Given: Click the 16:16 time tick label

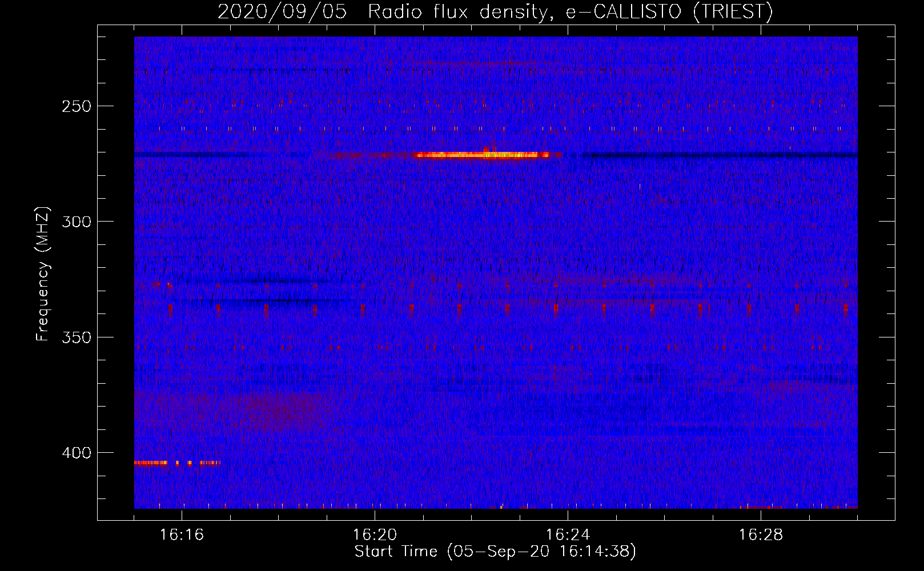Looking at the screenshot, I should [182, 535].
